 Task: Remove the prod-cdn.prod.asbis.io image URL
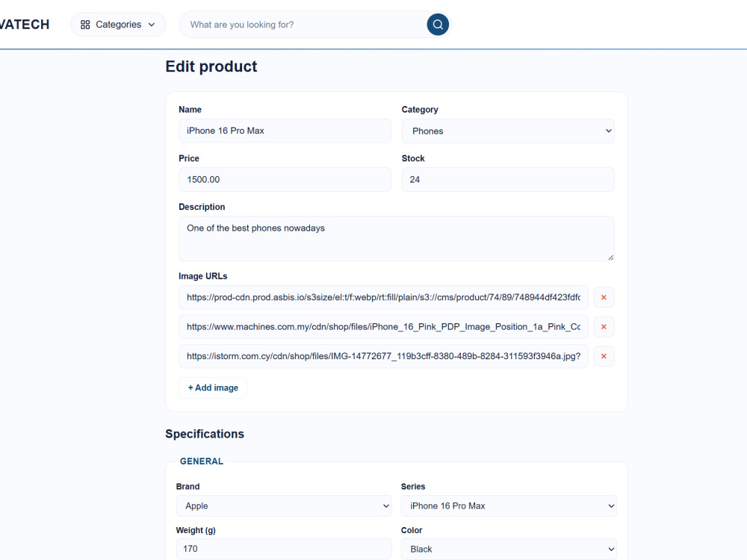[604, 297]
